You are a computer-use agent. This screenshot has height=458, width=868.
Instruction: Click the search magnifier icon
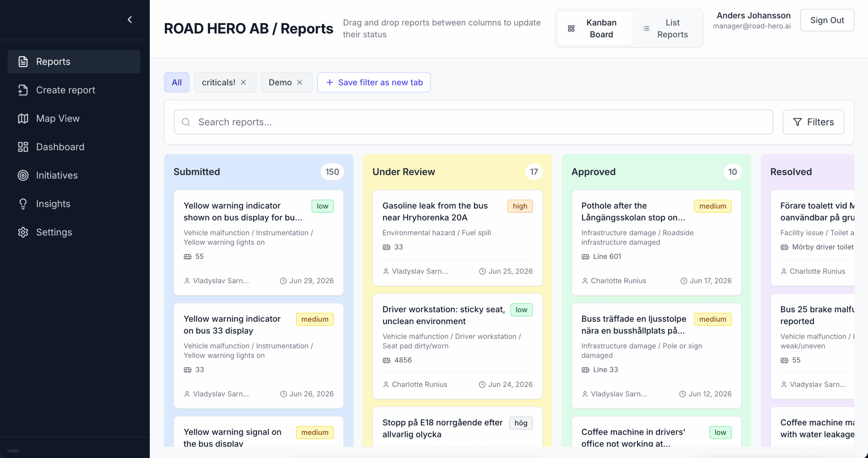pos(186,122)
